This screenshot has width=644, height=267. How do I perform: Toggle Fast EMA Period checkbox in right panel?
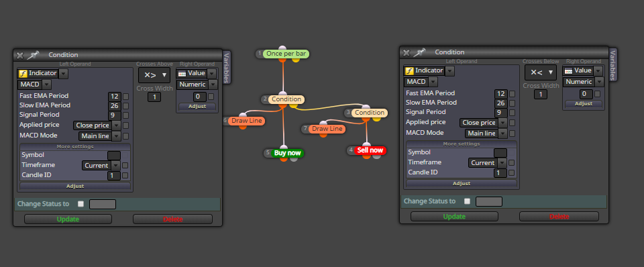point(512,94)
